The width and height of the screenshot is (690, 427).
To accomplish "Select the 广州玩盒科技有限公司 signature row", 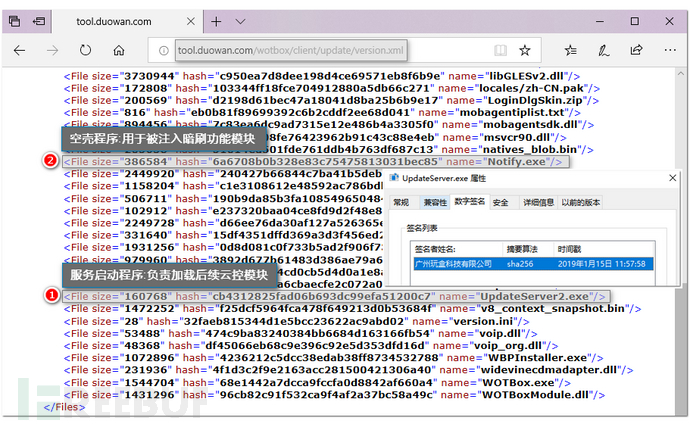I will (x=533, y=264).
